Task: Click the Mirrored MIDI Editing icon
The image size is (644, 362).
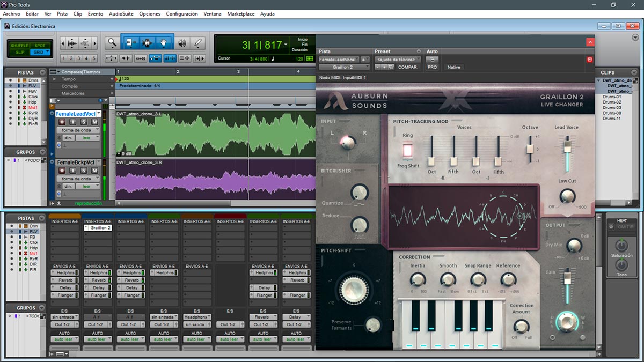Action: click(141, 58)
